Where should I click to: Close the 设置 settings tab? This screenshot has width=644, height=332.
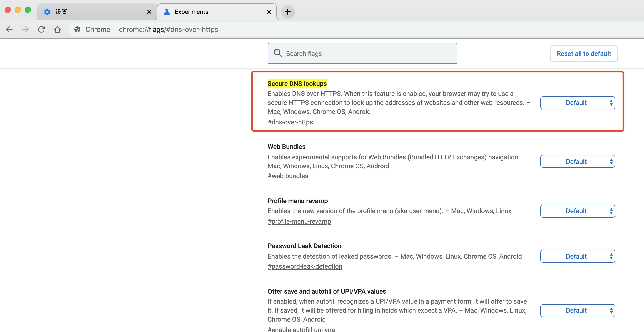(149, 12)
